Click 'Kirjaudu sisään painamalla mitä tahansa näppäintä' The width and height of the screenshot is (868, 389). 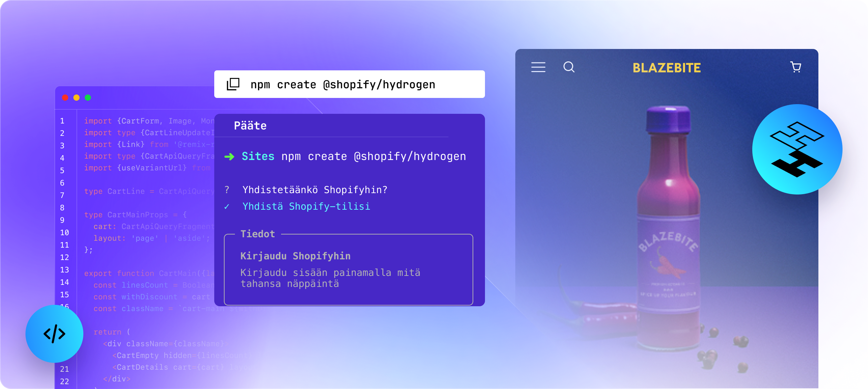point(330,278)
